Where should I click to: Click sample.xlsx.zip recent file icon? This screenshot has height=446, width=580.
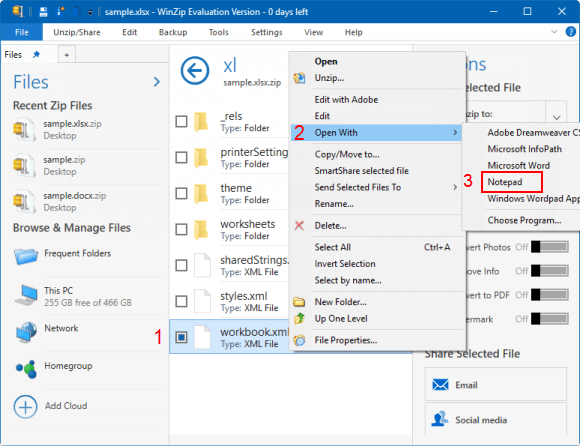(x=25, y=129)
